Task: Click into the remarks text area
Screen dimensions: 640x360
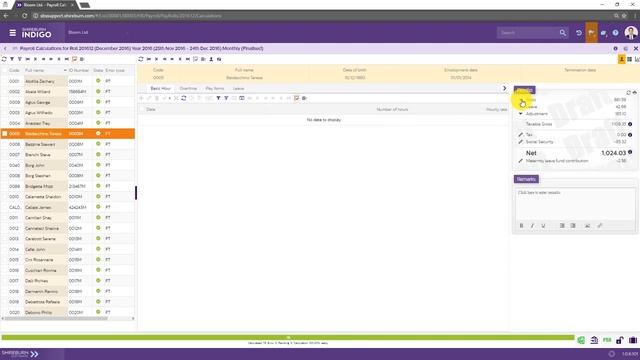Action: click(575, 205)
